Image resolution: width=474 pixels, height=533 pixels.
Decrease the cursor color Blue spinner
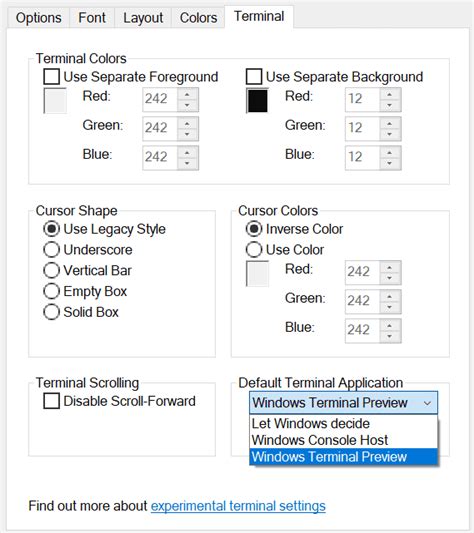(390, 337)
